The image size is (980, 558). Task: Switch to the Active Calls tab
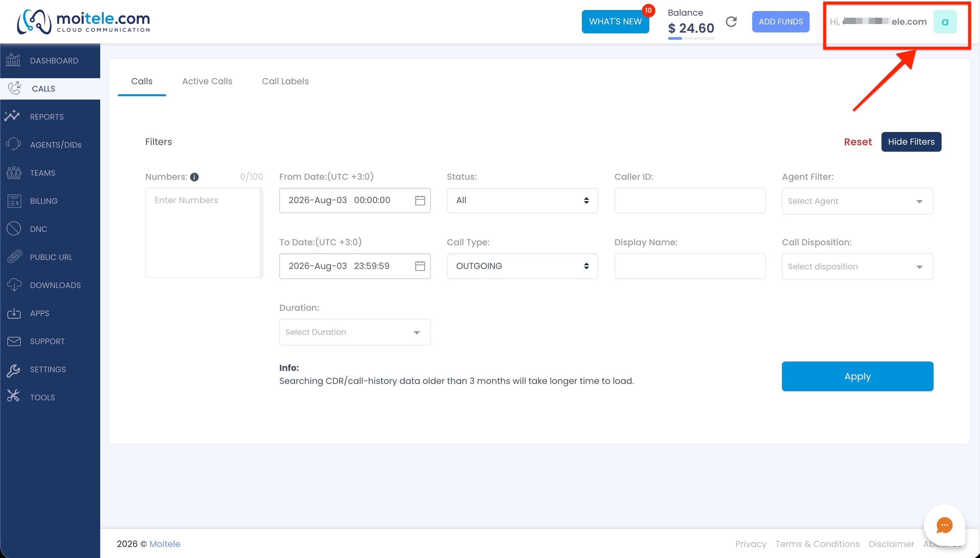coord(207,81)
